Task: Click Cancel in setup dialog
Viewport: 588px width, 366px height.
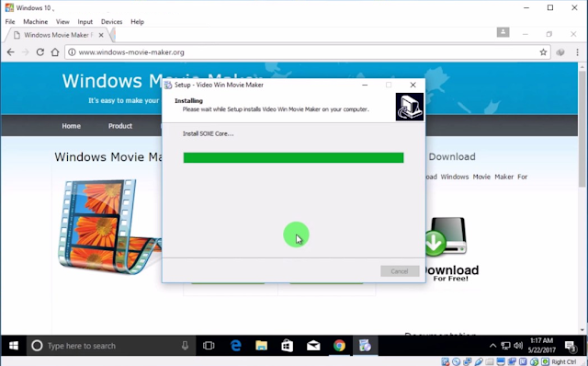Action: pyautogui.click(x=400, y=271)
